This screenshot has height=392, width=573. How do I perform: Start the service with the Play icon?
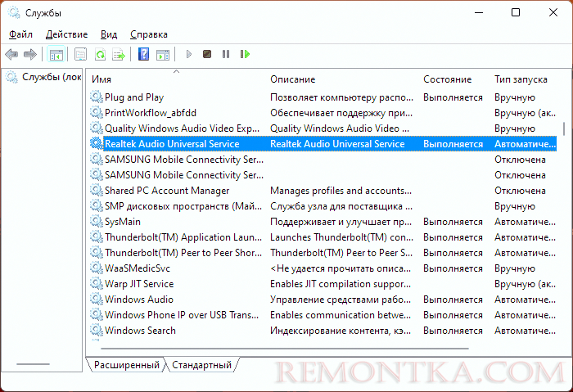pos(189,55)
